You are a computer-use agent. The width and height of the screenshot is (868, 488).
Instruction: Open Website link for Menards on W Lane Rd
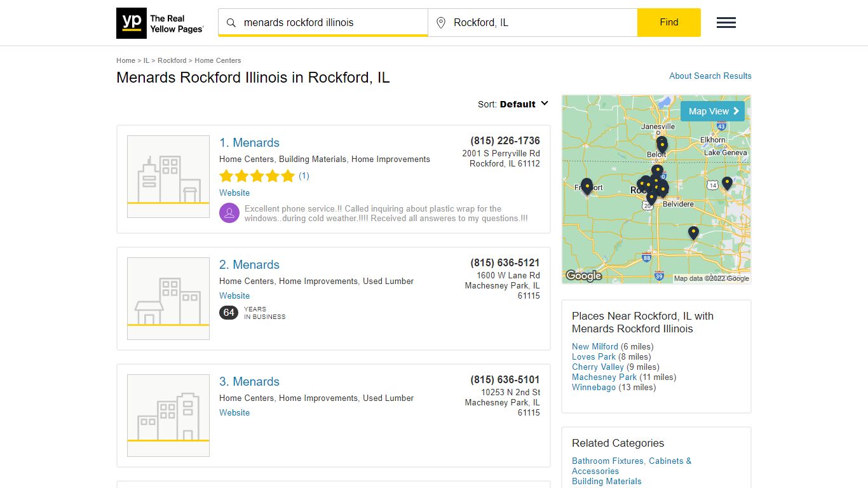point(234,295)
